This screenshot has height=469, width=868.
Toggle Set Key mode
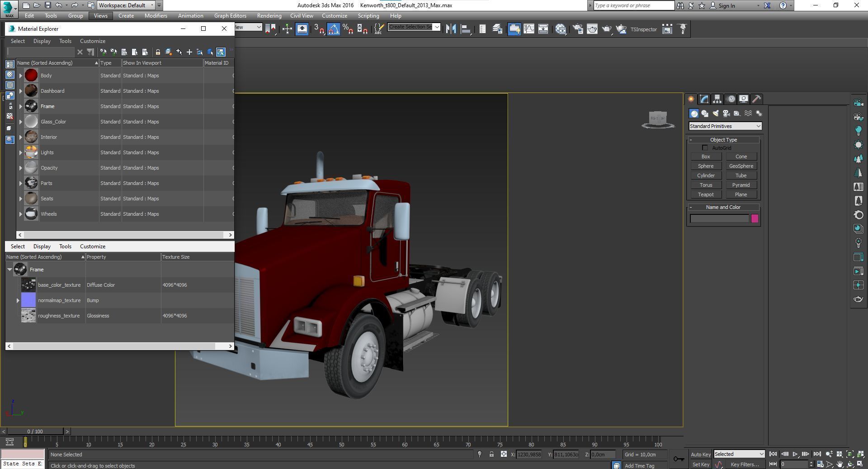(701, 464)
